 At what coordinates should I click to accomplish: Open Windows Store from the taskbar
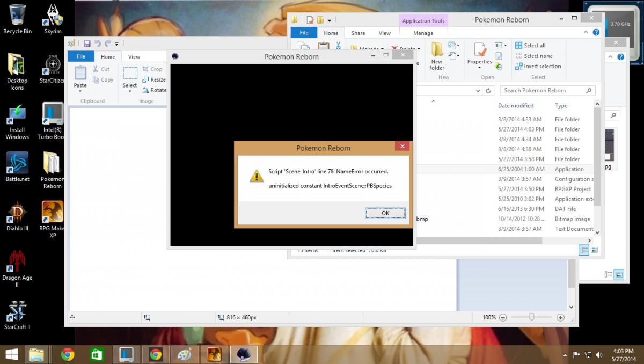pyautogui.click(x=97, y=354)
